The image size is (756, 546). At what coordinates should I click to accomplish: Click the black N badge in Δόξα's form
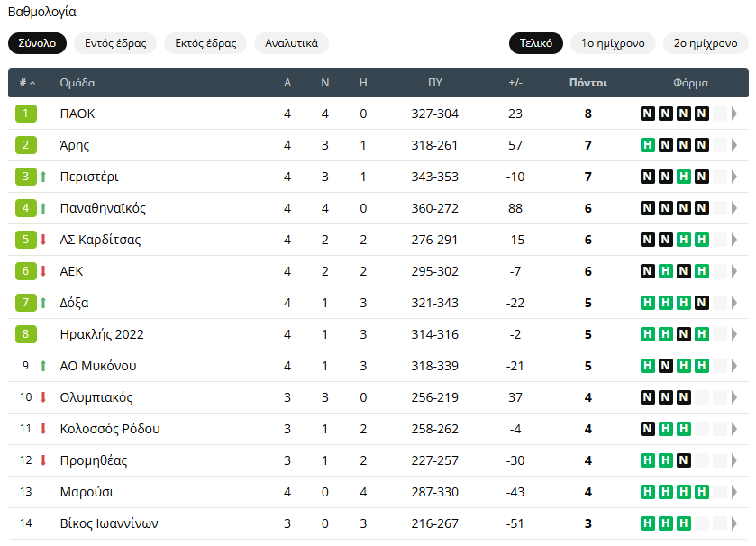pyautogui.click(x=702, y=303)
